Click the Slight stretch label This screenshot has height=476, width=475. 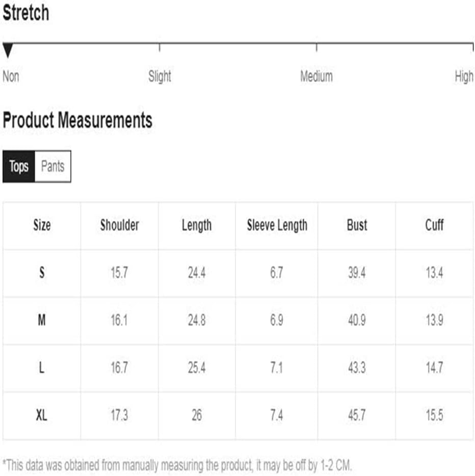pyautogui.click(x=160, y=76)
